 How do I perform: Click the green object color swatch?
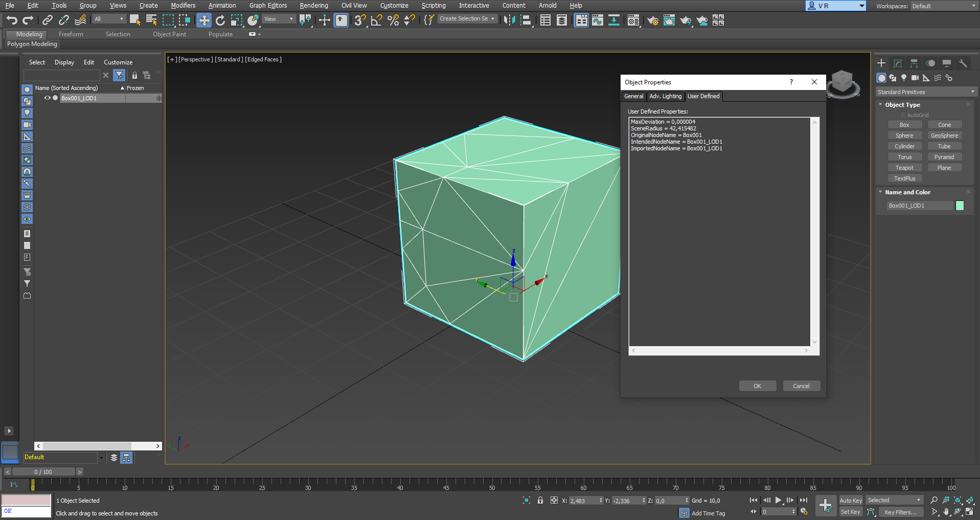(960, 206)
